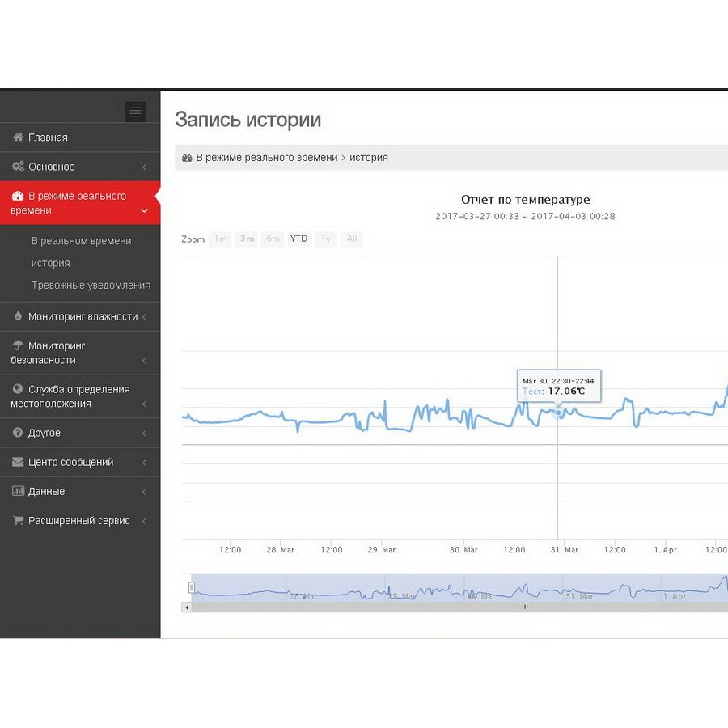Click the left handle of chart navigator

192,587
